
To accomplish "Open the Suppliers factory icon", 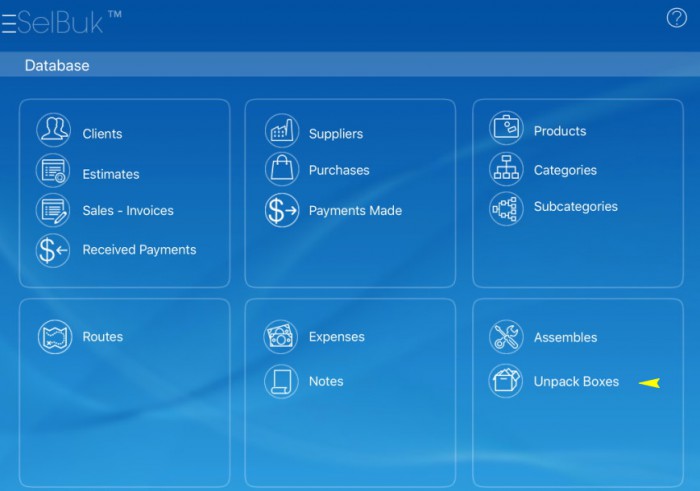I will click(x=282, y=131).
